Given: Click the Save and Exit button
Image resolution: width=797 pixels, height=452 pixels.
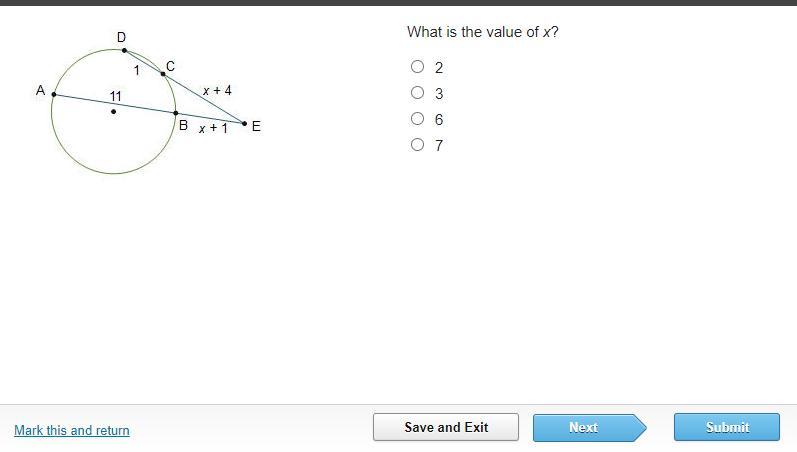Looking at the screenshot, I should (446, 427).
